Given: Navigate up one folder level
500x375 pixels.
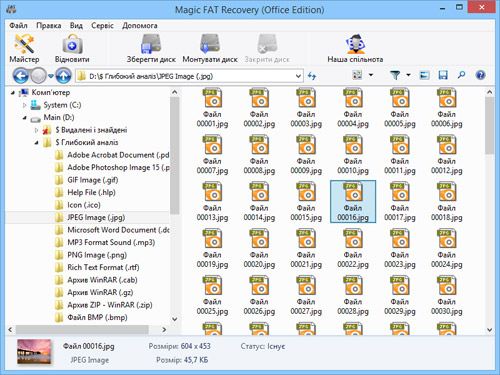Looking at the screenshot, I should pyautogui.click(x=63, y=76).
